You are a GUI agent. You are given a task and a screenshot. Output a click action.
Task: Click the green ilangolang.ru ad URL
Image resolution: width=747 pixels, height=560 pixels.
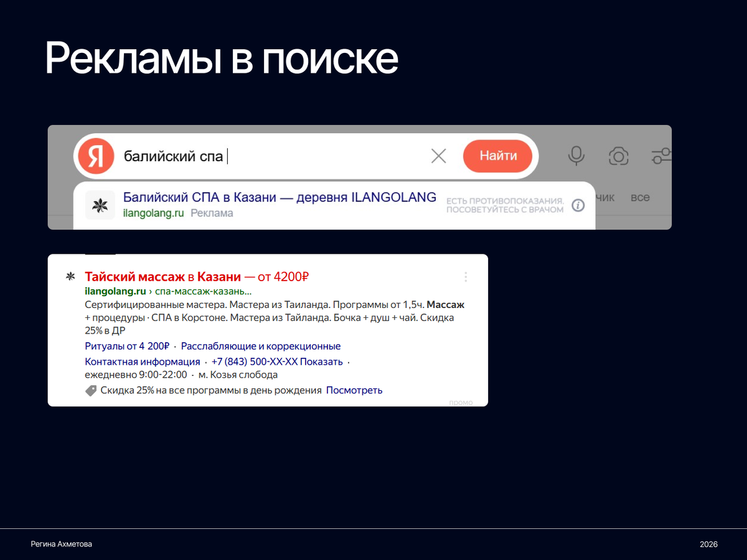point(115,291)
